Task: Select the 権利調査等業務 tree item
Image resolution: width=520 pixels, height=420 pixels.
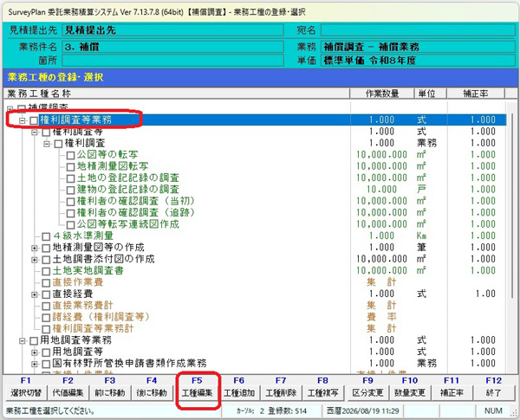Action: click(75, 120)
